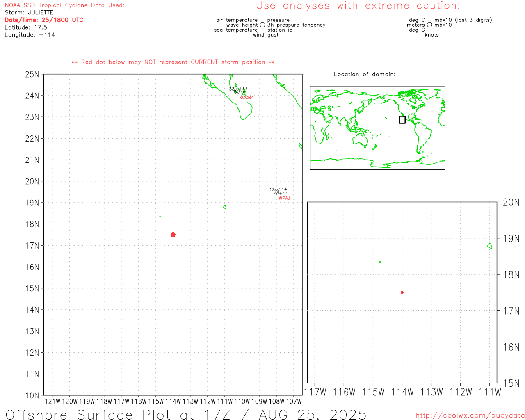Click pressure tendency '+11' by WPAJ station
Viewport: 525px width, 420px height.
(283, 194)
